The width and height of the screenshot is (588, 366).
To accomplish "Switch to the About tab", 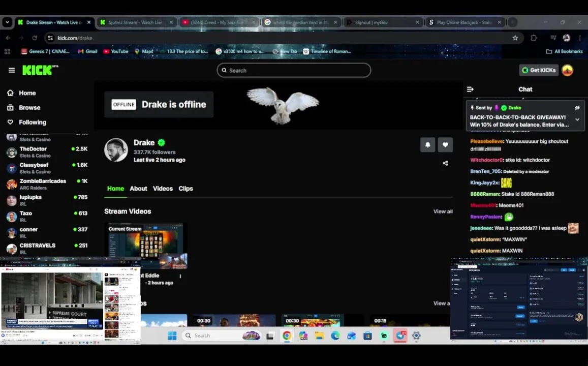I will (138, 189).
